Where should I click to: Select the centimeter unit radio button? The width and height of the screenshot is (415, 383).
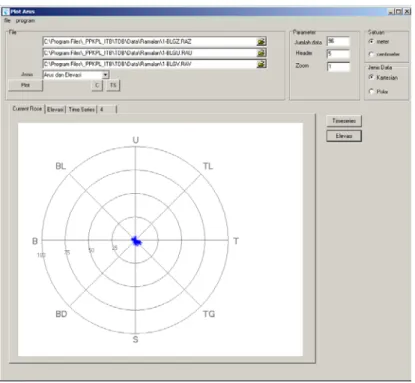(371, 54)
